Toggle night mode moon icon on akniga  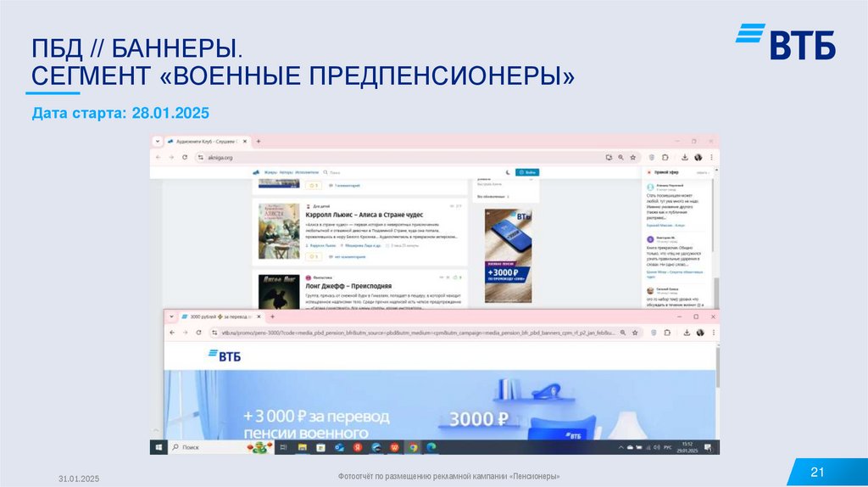(x=509, y=172)
